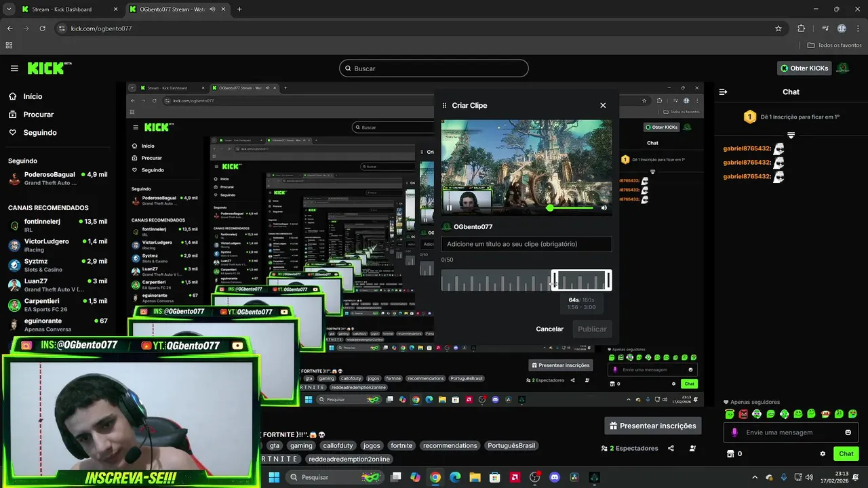Viewport: 868px width, 488px height.
Task: Open the fontinnelerj recommended channel
Action: [x=58, y=225]
